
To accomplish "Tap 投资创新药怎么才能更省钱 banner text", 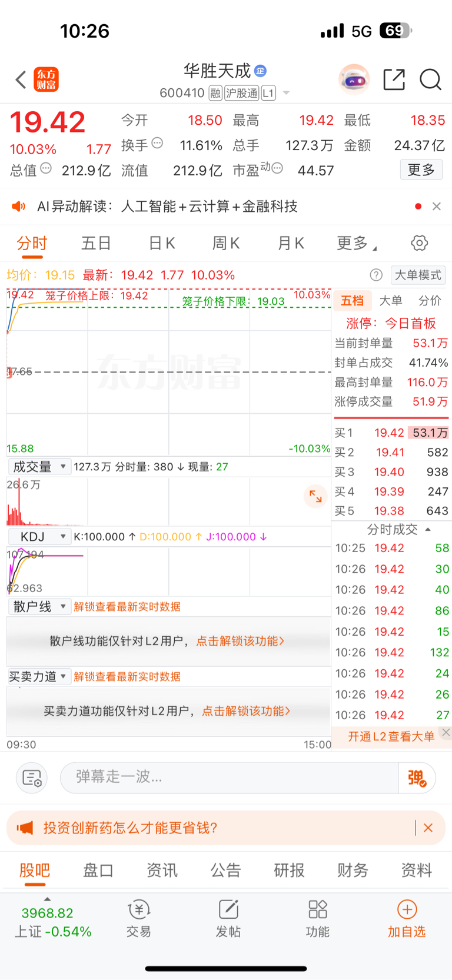I will (x=131, y=828).
